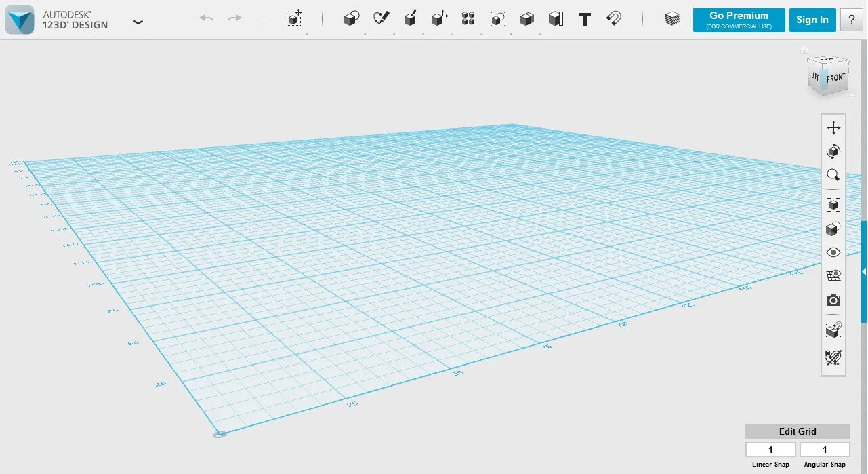Open the materials and outlines view mode
Viewport: 868px width, 474px height.
click(833, 229)
